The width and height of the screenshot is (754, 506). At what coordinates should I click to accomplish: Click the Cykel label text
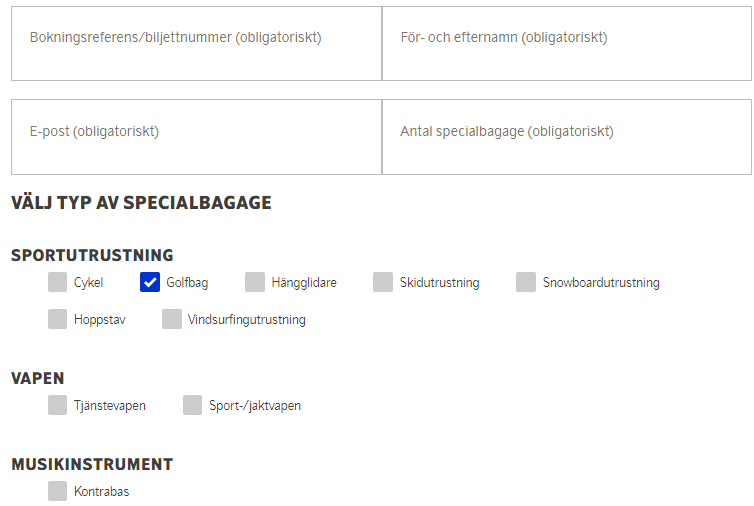tap(88, 283)
